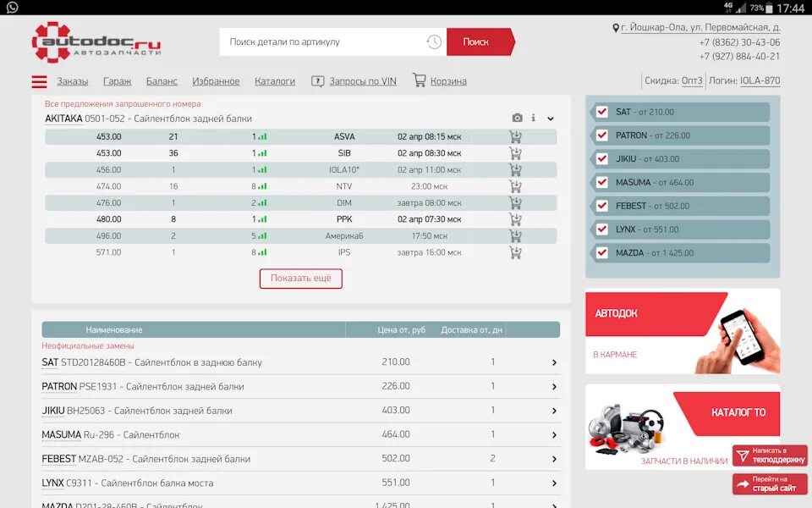Uncheck the LYNX brand filter
Image resolution: width=812 pixels, height=508 pixels.
[601, 229]
